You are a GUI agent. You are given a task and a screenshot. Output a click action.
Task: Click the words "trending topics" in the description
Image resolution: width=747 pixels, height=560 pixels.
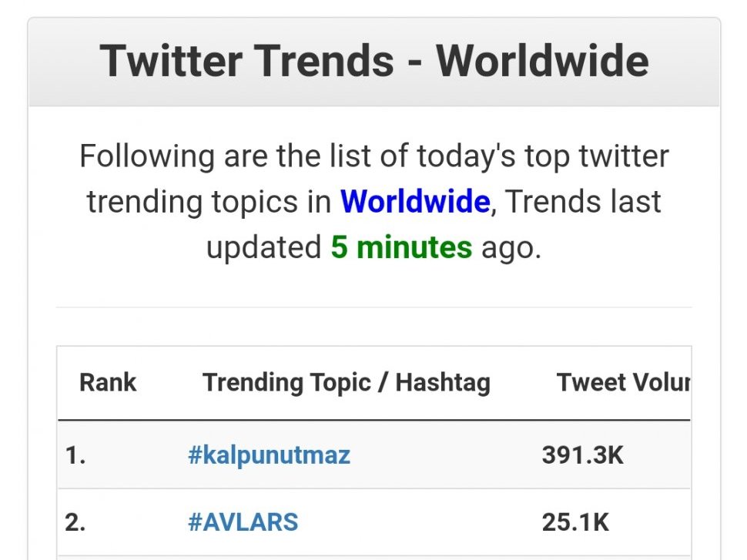209,202
